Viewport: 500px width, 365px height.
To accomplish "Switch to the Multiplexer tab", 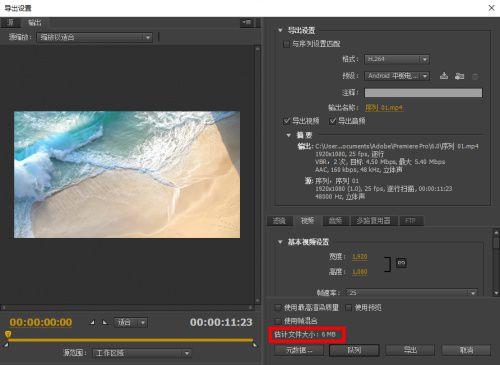I will coord(374,221).
